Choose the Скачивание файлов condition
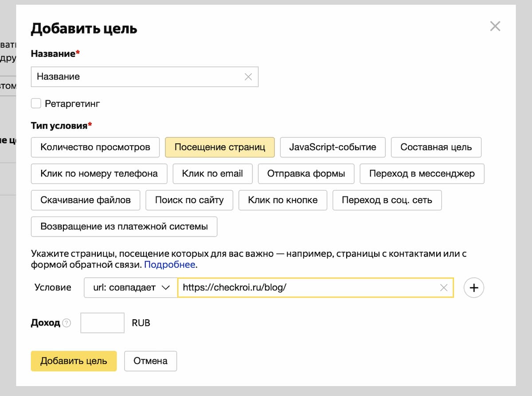This screenshot has width=532, height=396. pyautogui.click(x=85, y=200)
